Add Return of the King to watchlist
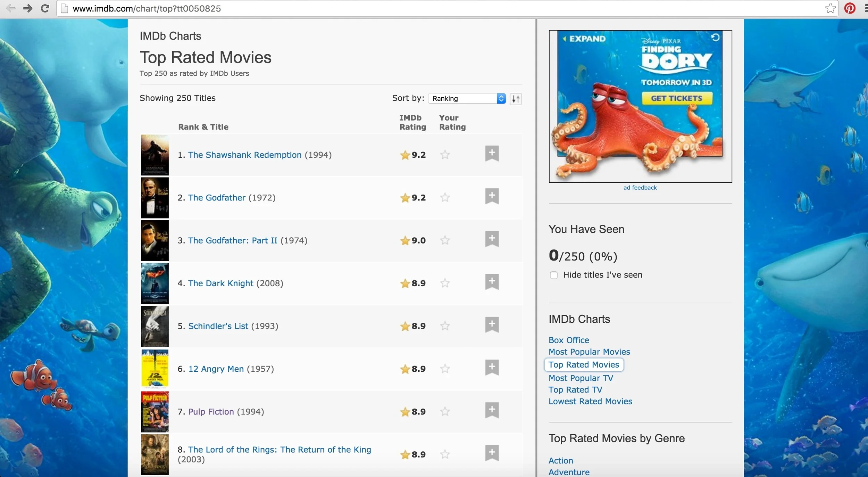This screenshot has height=477, width=868. [492, 453]
